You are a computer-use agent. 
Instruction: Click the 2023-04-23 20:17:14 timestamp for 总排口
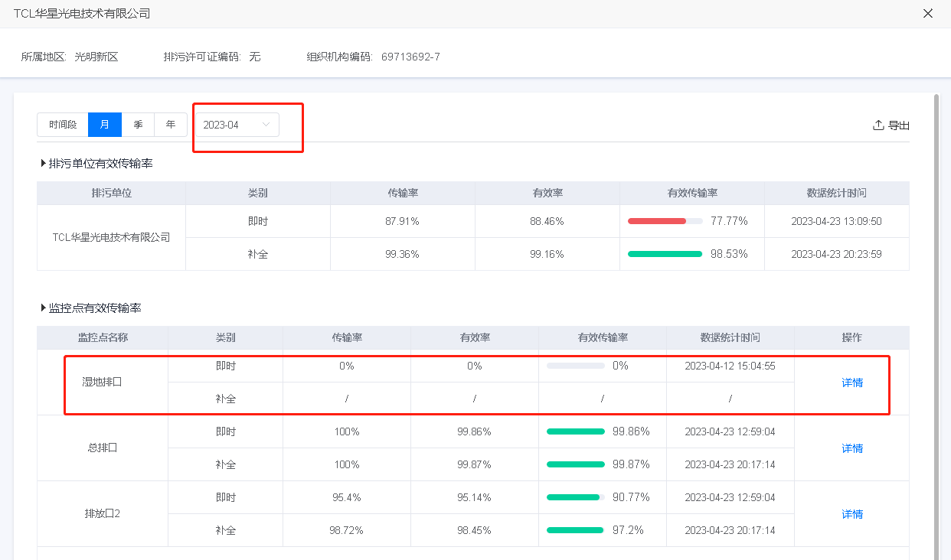tap(730, 464)
